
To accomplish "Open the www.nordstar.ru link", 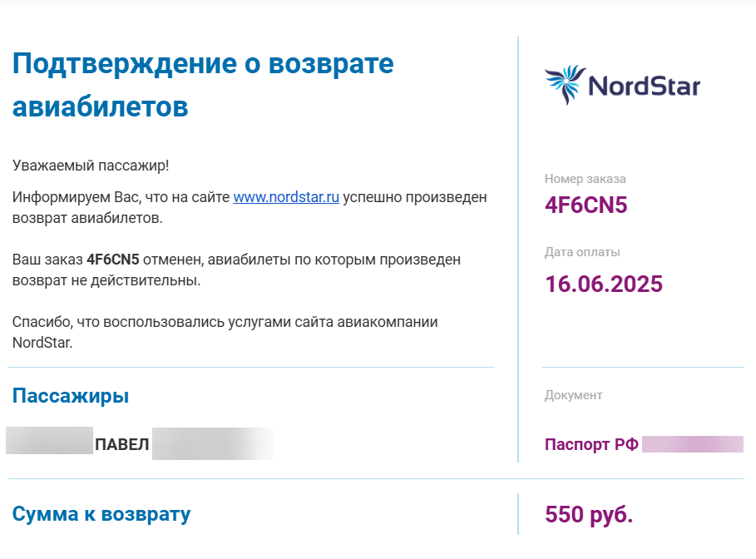I will click(286, 197).
